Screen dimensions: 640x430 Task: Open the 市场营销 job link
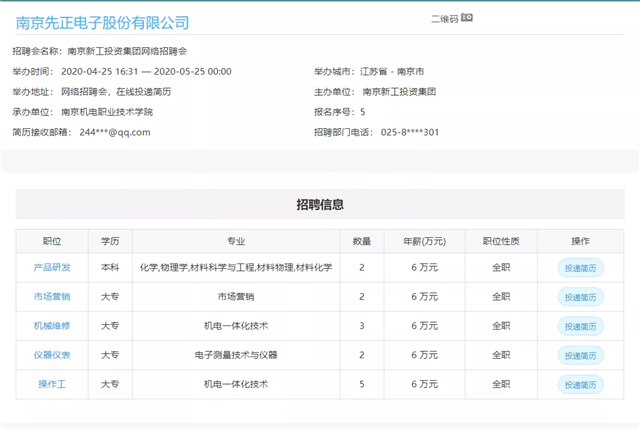[52, 297]
